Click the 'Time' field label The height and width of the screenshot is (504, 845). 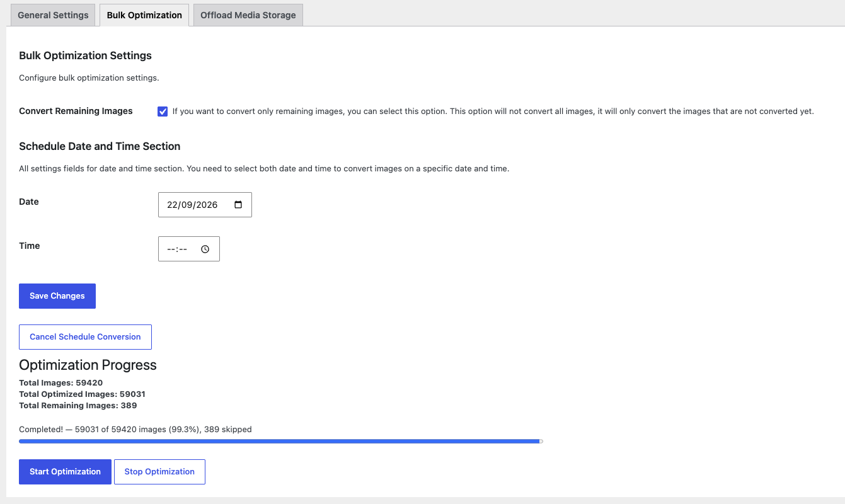pyautogui.click(x=30, y=246)
